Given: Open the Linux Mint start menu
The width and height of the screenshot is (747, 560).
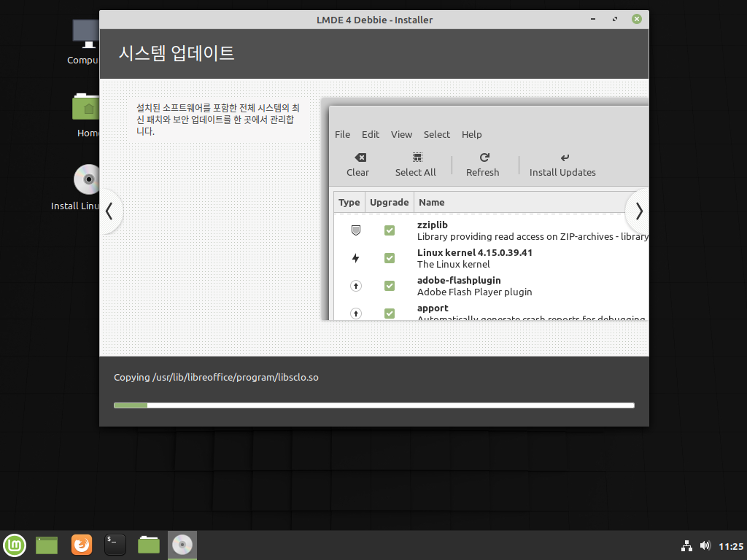Looking at the screenshot, I should click(x=15, y=545).
